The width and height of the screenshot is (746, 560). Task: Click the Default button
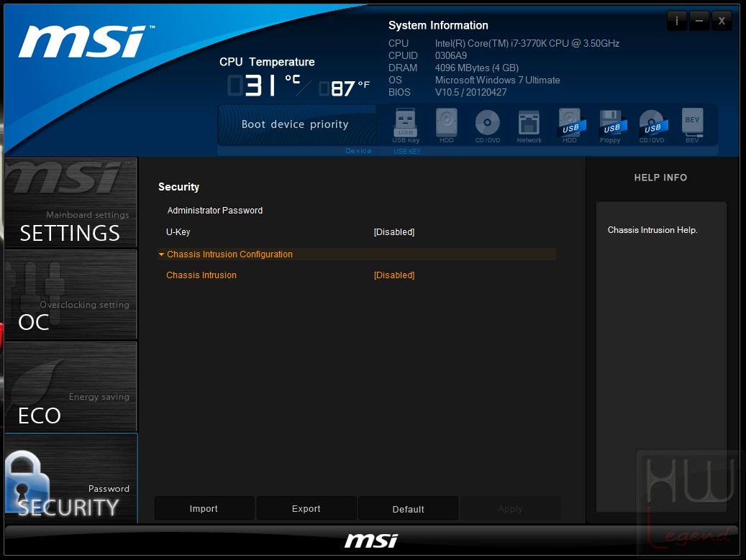coord(408,509)
